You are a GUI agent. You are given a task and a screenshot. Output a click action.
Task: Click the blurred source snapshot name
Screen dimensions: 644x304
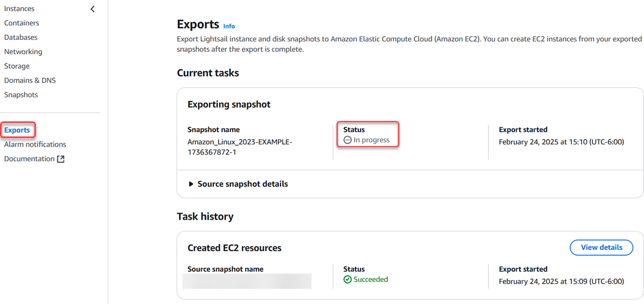pos(247,281)
